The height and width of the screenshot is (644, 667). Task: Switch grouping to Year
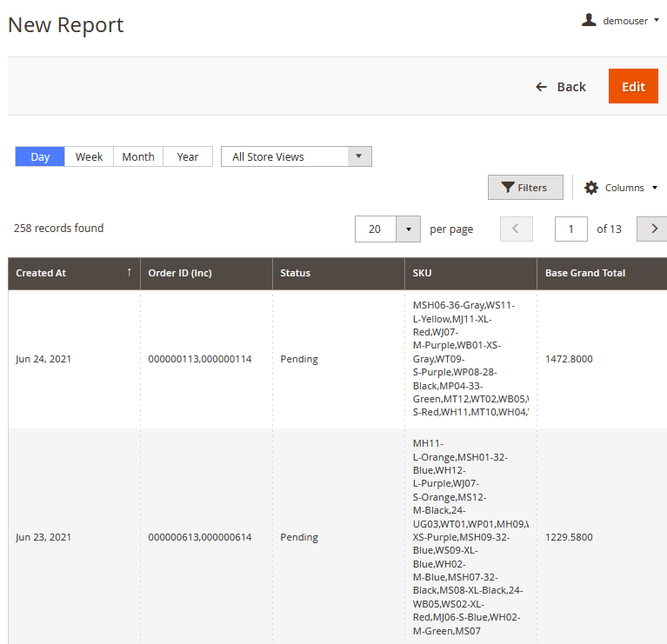(188, 156)
